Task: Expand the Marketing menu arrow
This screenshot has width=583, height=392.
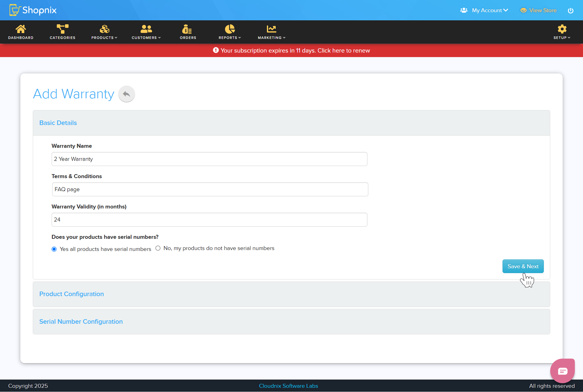Action: coord(284,38)
